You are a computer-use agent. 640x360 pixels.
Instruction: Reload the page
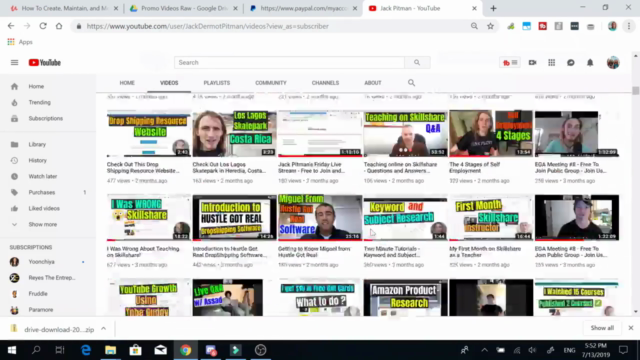[43, 26]
